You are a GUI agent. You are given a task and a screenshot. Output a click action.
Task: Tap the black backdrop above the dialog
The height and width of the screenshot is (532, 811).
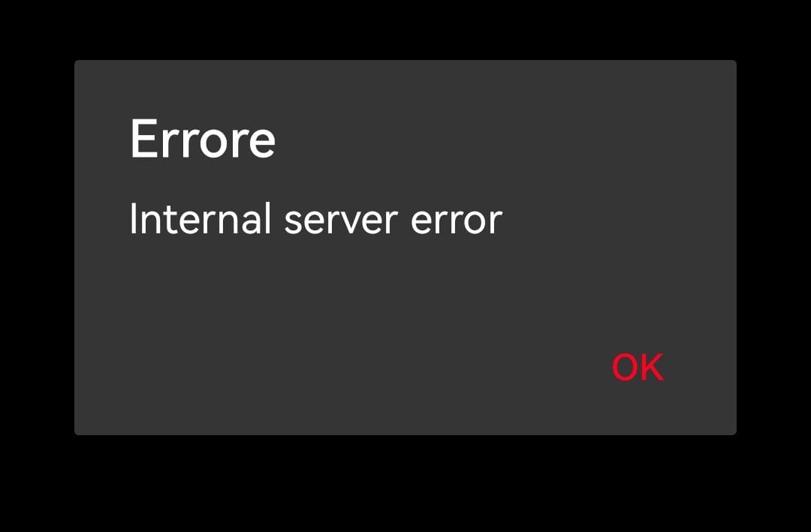[x=405, y=29]
